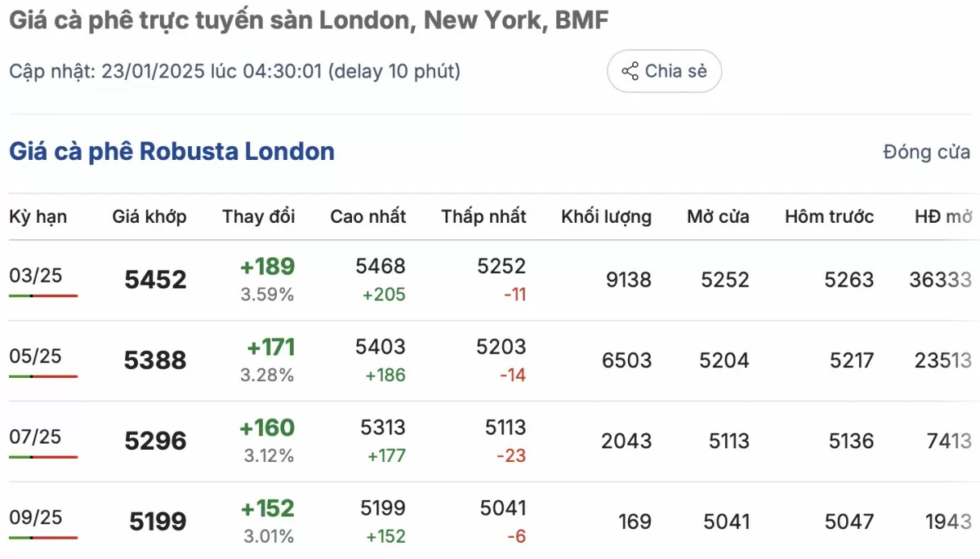980x559 pixels.
Task: Click the +189 change value
Action: coord(267,267)
